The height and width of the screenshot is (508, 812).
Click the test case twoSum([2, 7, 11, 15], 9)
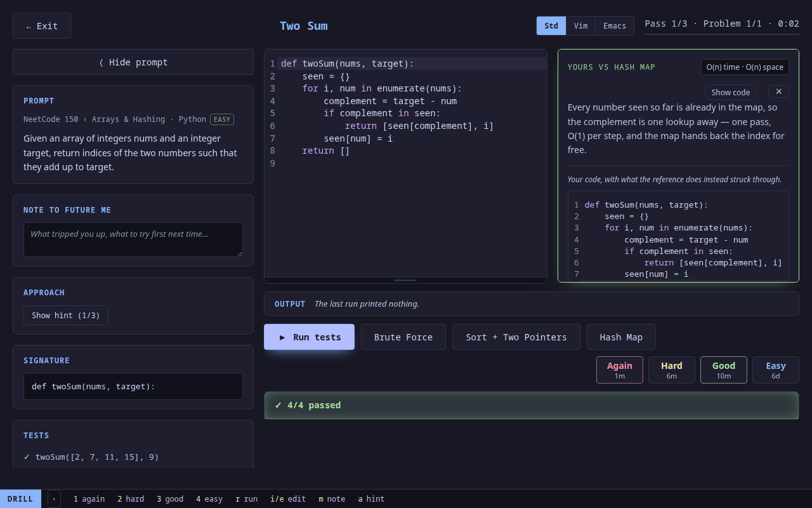click(97, 457)
